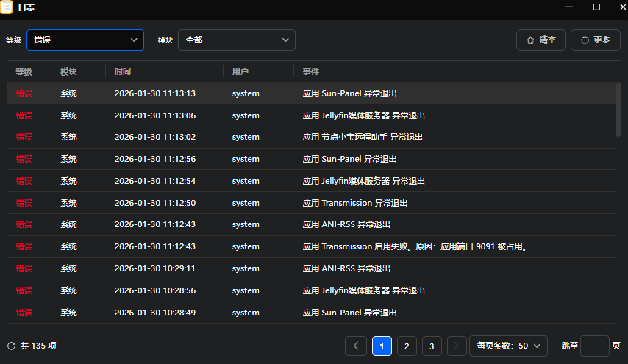The image size is (628, 364).
Task: Click the 跳至 page number input field
Action: [594, 346]
